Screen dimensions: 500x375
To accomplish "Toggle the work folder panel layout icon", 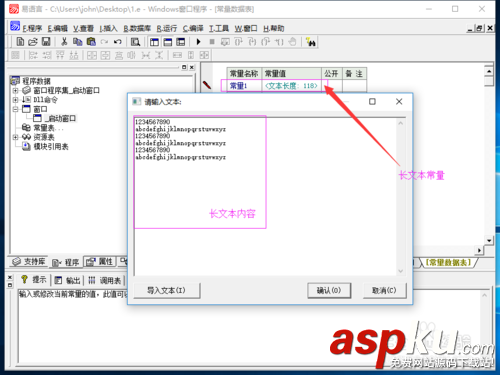I will click(154, 42).
